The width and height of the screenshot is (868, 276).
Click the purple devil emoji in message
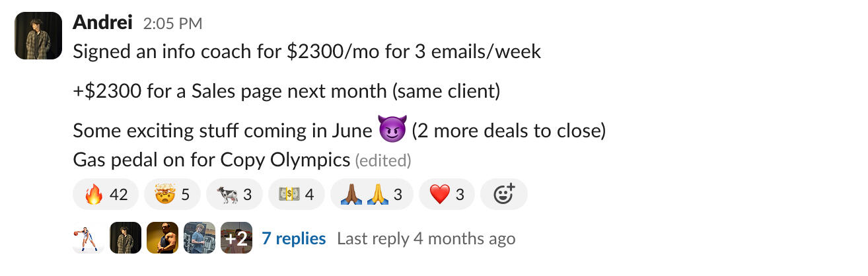tap(392, 130)
